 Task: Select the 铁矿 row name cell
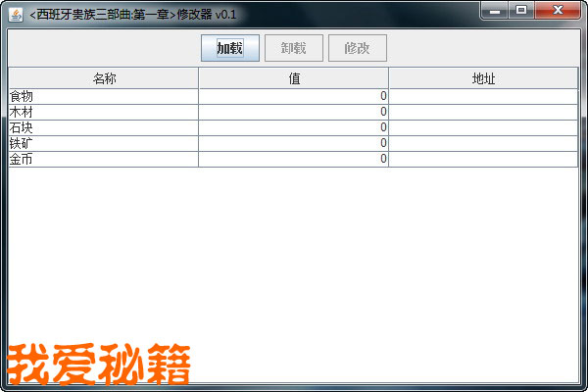103,143
